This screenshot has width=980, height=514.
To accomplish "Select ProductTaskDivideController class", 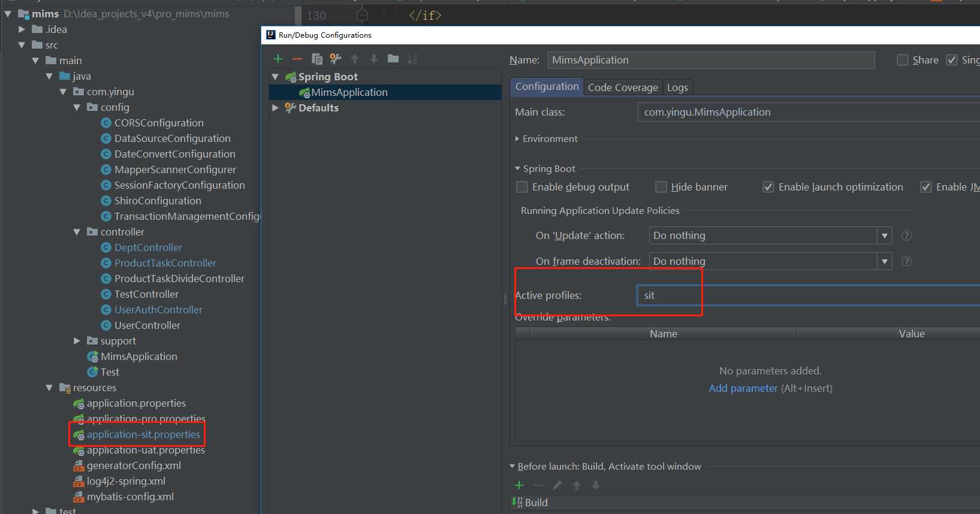I will [173, 279].
